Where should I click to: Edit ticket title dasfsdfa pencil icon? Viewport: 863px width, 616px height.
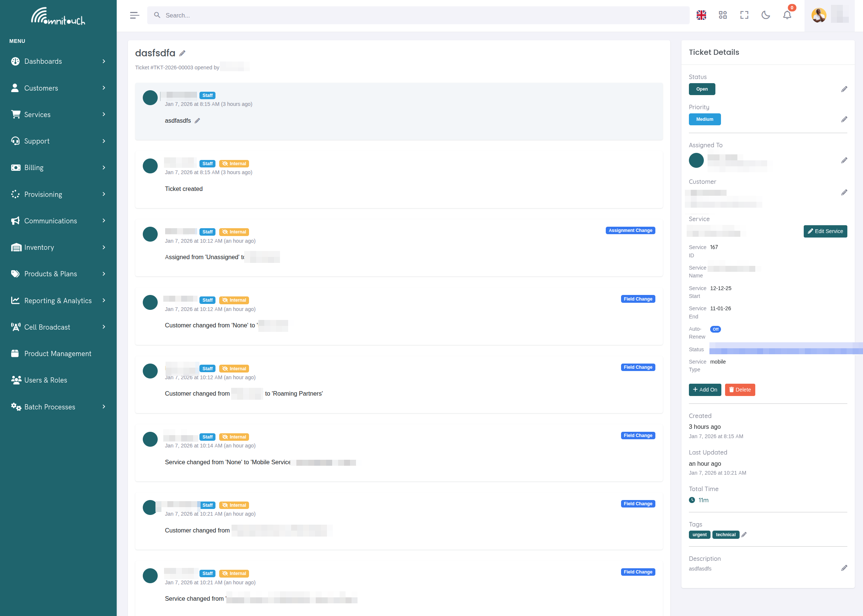tap(182, 53)
